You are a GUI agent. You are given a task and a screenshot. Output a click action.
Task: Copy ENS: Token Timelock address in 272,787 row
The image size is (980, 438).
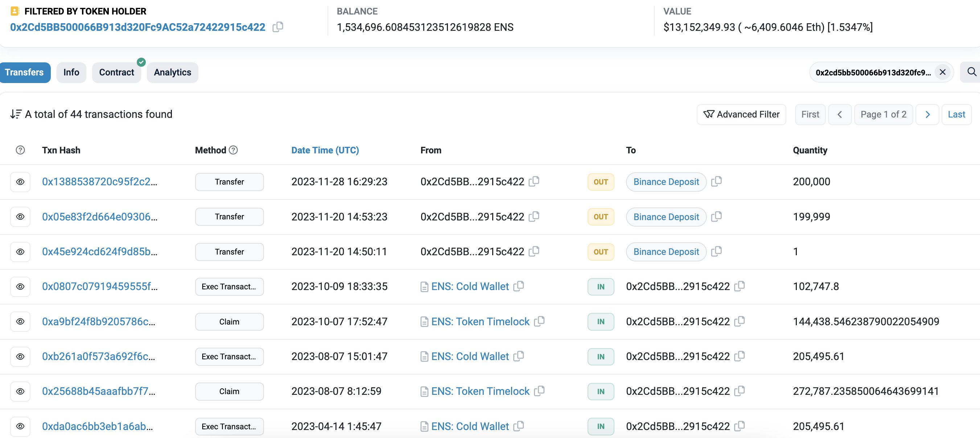tap(539, 391)
